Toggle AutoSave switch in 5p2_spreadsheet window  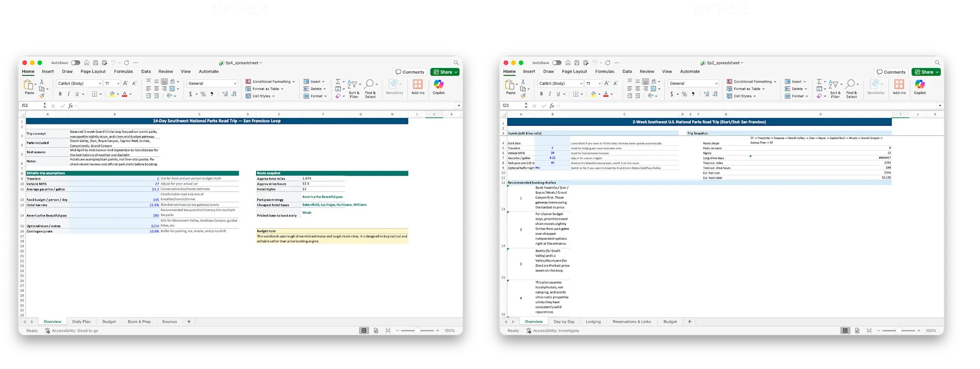557,63
